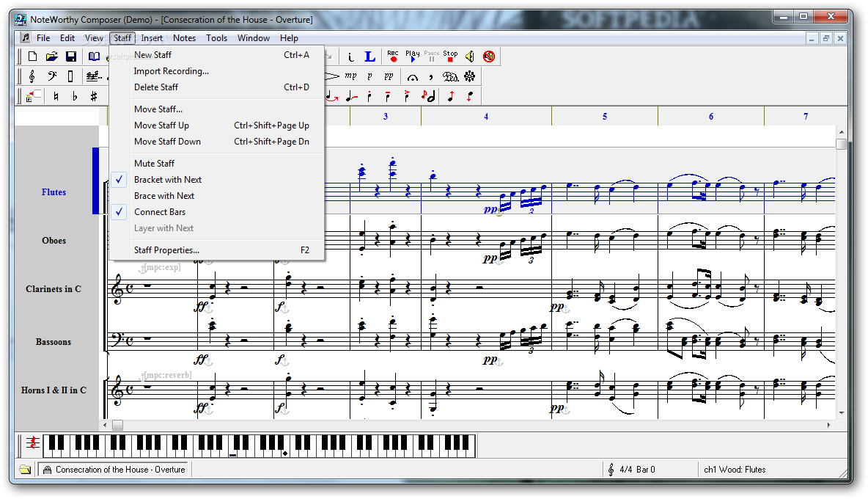Select the eraser tool icon in the bottom toolbar
Screen dimensions: 868x499
pyautogui.click(x=33, y=96)
